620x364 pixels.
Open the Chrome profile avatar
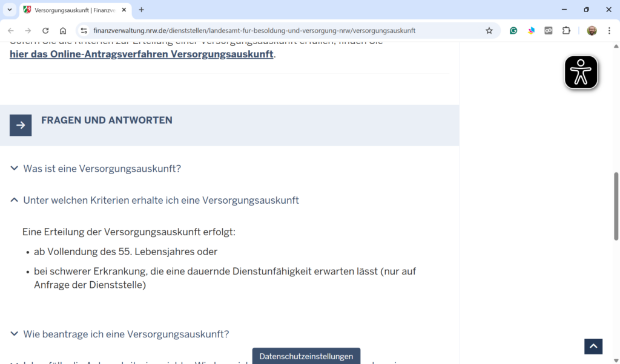pyautogui.click(x=592, y=31)
